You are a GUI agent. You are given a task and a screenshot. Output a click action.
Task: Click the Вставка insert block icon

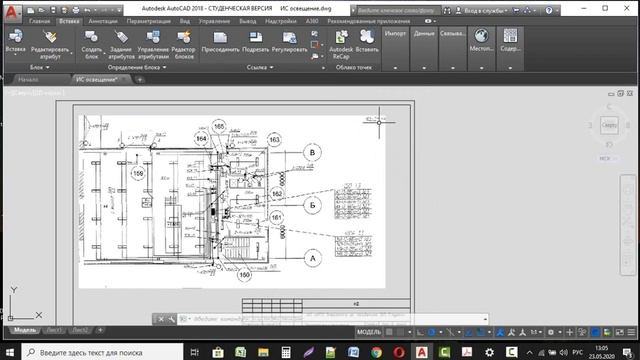click(x=16, y=37)
